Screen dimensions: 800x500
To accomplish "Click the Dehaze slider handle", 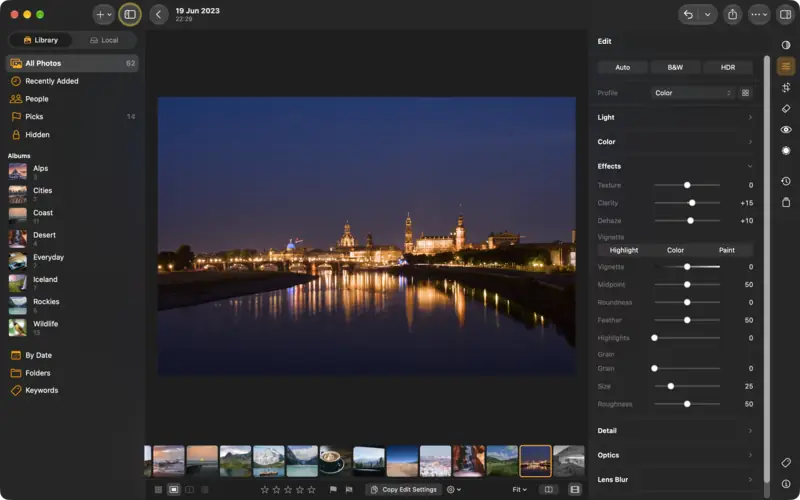I will [690, 221].
